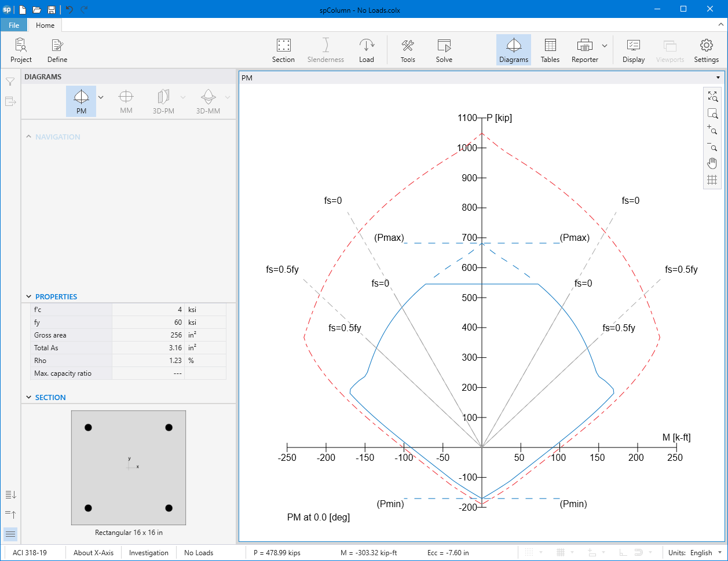The width and height of the screenshot is (728, 561).
Task: Switch to the Home ribbon tab
Action: point(45,25)
